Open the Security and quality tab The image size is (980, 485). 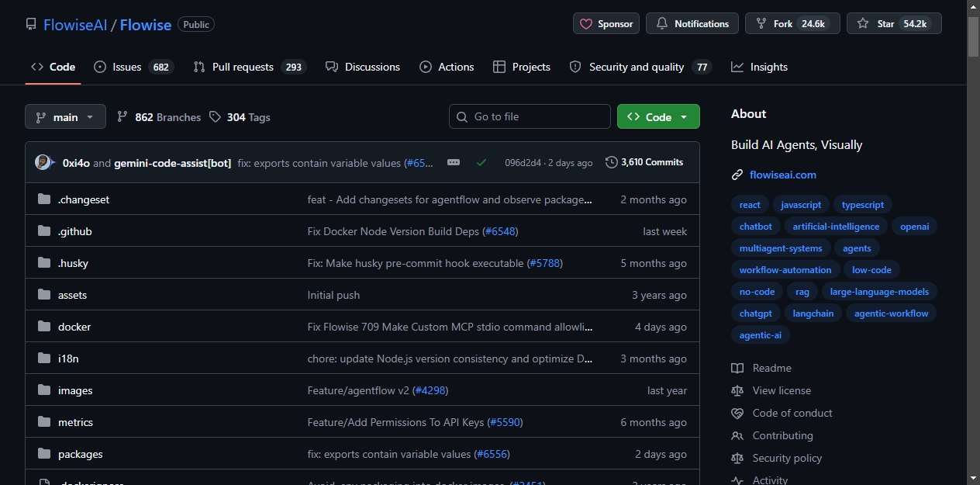coord(640,67)
